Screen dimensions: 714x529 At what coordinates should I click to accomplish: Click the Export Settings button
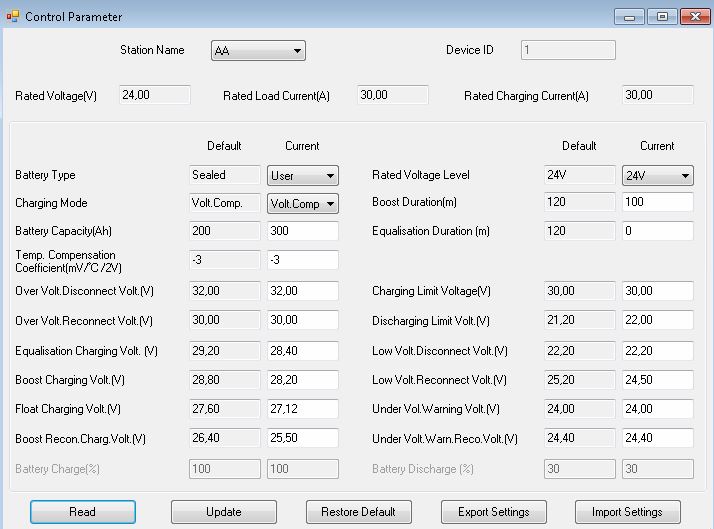[x=494, y=512]
